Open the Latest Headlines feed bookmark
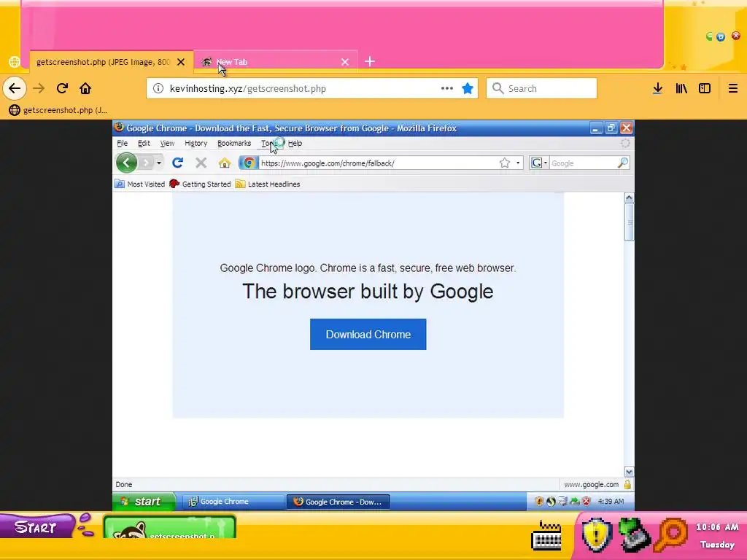 268,184
